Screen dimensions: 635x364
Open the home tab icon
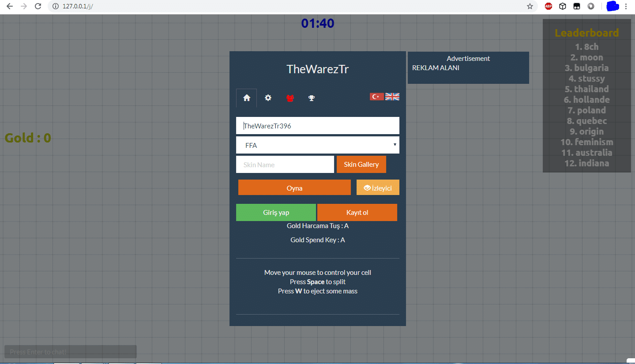pos(247,98)
